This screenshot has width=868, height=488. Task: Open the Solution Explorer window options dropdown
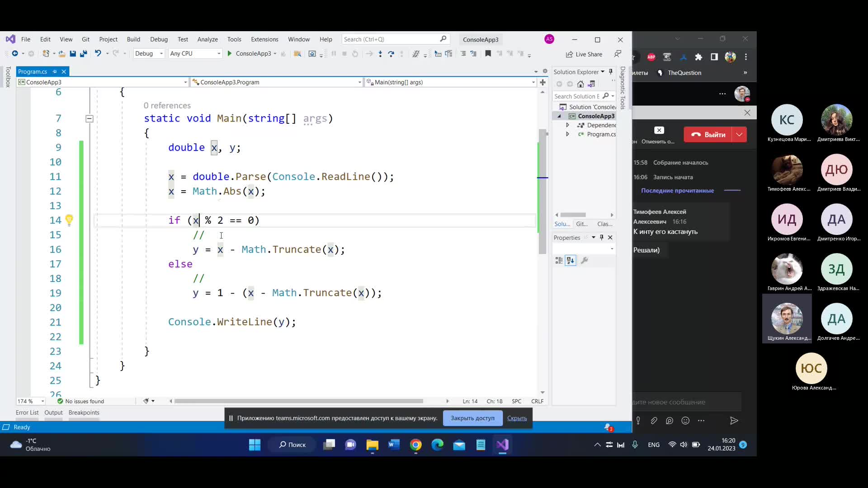point(603,72)
